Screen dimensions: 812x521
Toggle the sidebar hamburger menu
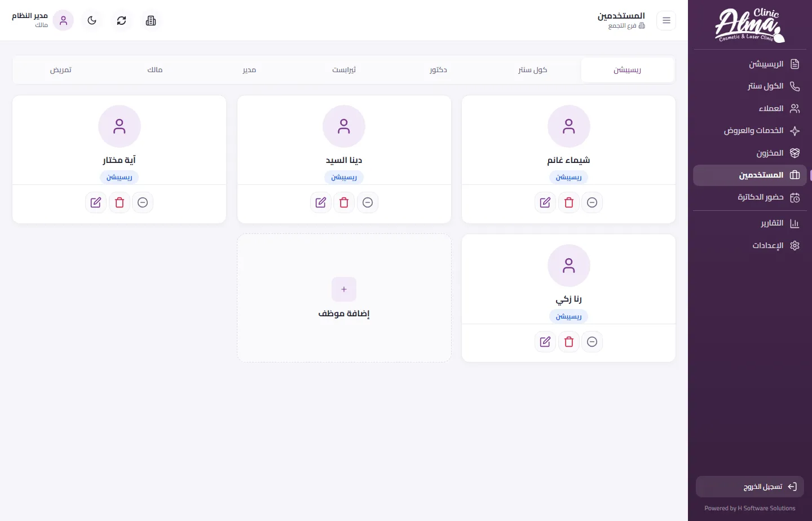point(667,21)
